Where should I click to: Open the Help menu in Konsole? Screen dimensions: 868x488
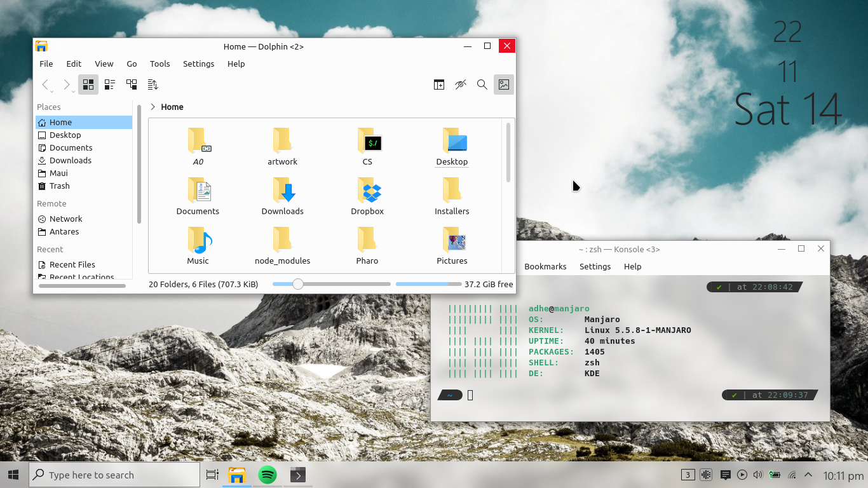coord(633,266)
